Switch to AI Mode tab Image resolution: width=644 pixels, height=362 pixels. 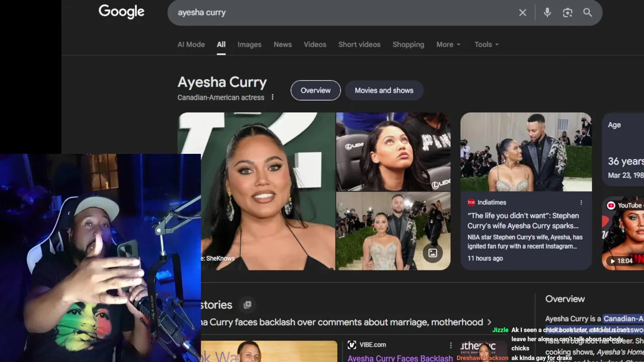191,44
